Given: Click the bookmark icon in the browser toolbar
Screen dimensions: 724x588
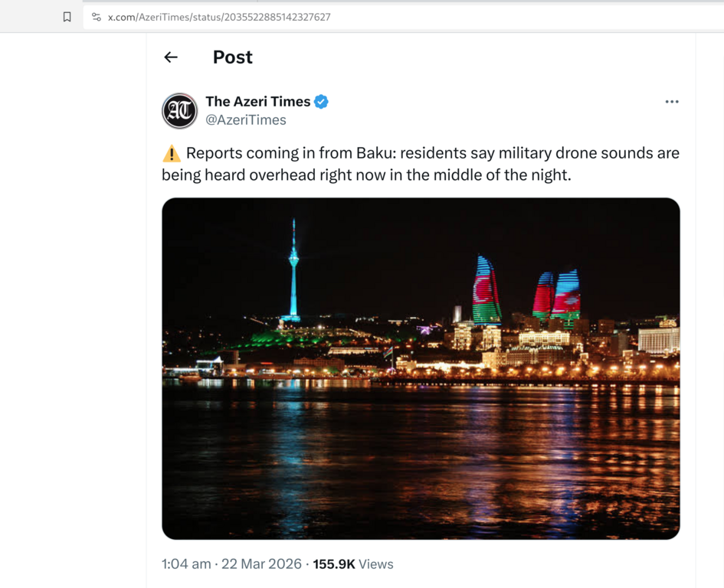Looking at the screenshot, I should (x=67, y=15).
